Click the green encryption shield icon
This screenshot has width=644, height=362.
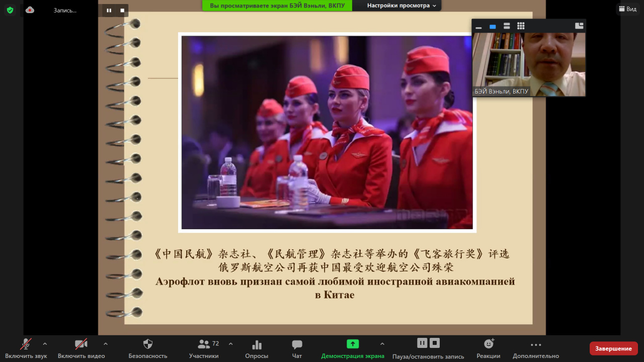coord(10,10)
